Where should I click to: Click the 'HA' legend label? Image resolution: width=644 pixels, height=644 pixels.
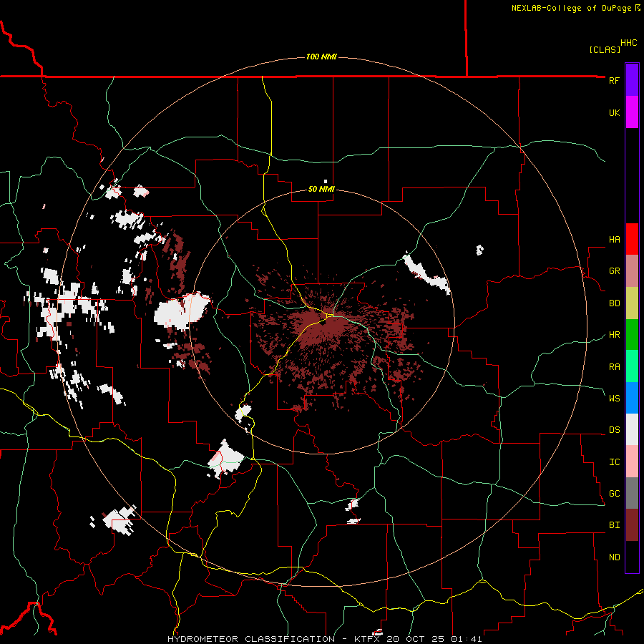[614, 240]
